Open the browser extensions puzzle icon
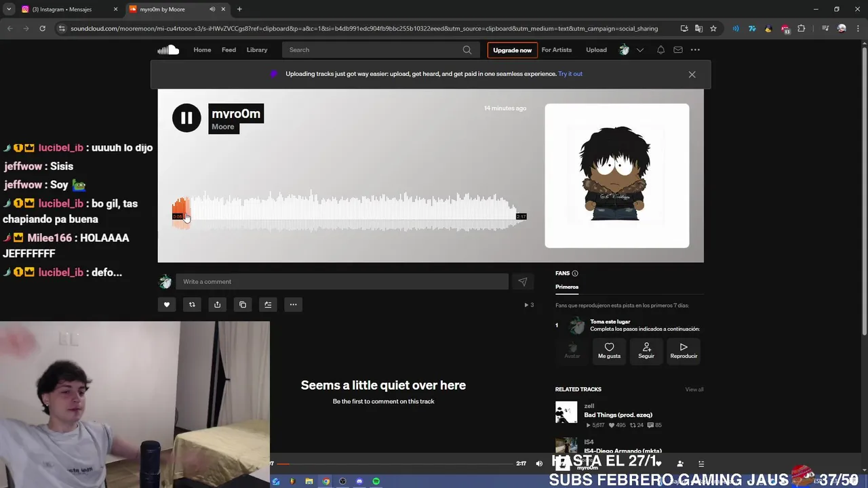Viewport: 868px width, 488px height. [802, 28]
